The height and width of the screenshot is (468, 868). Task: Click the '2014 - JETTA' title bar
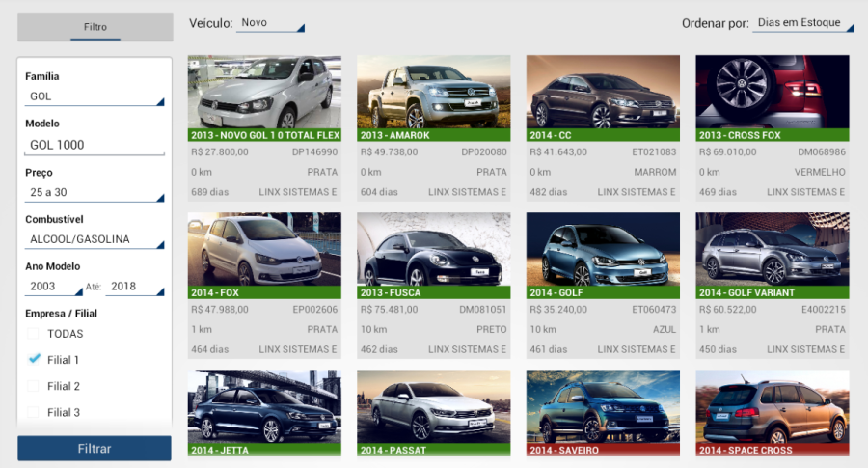coord(264,451)
